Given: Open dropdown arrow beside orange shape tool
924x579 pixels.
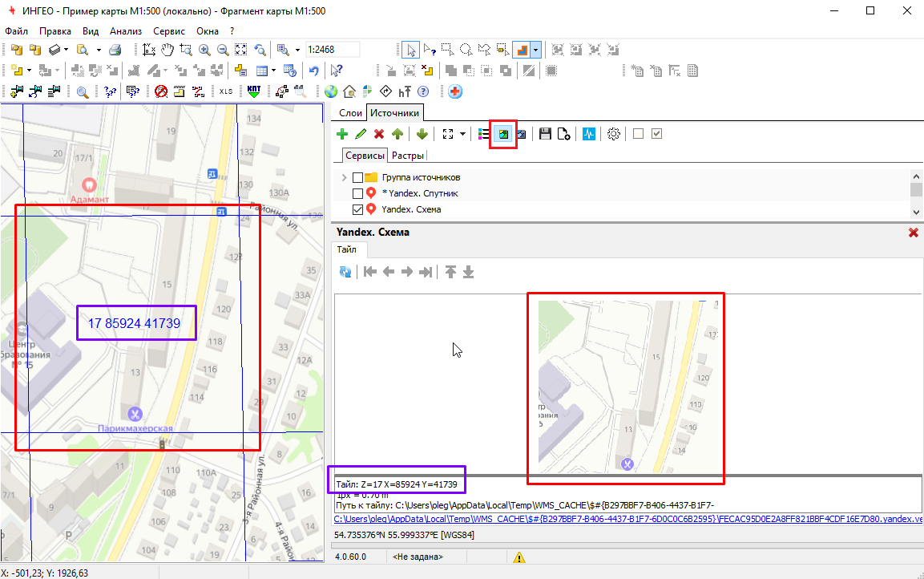Looking at the screenshot, I should 535,50.
